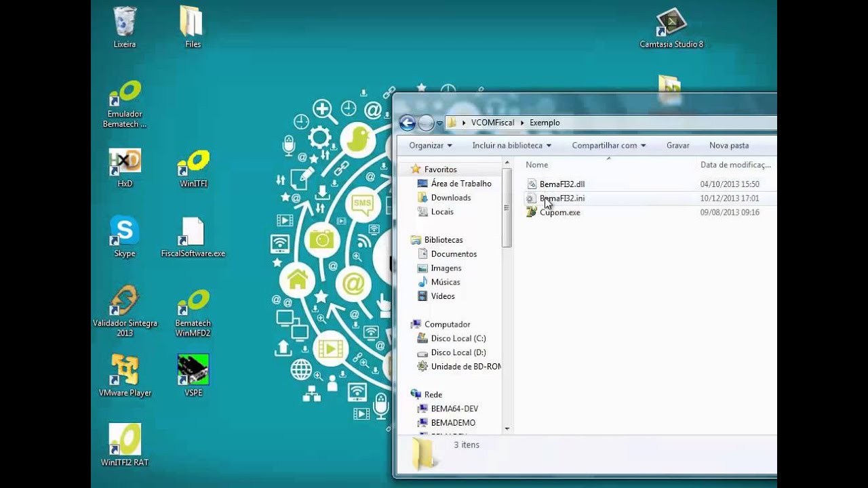Open FiscalSoftware.exe shortcut
868x488 pixels.
point(193,237)
